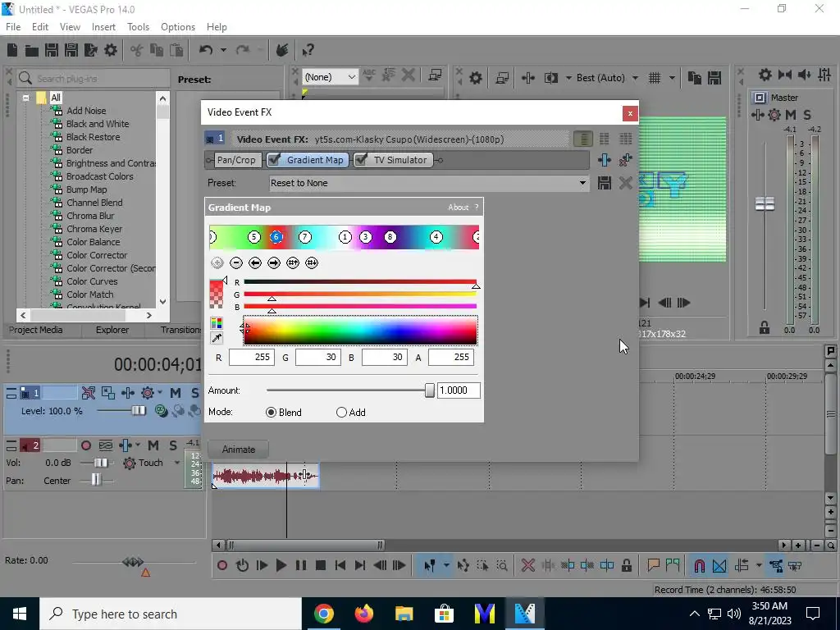Collapse the All plug-ins tree node
Screen dimensions: 840x630
point(25,98)
